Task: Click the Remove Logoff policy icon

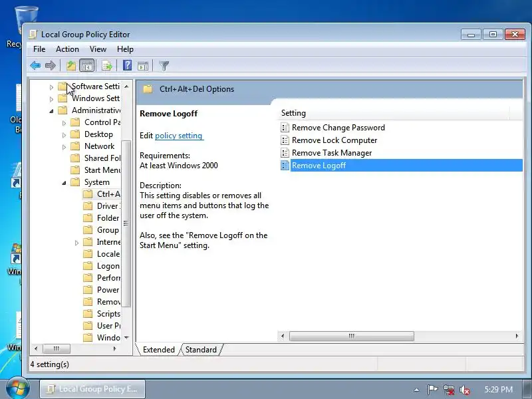Action: (285, 165)
